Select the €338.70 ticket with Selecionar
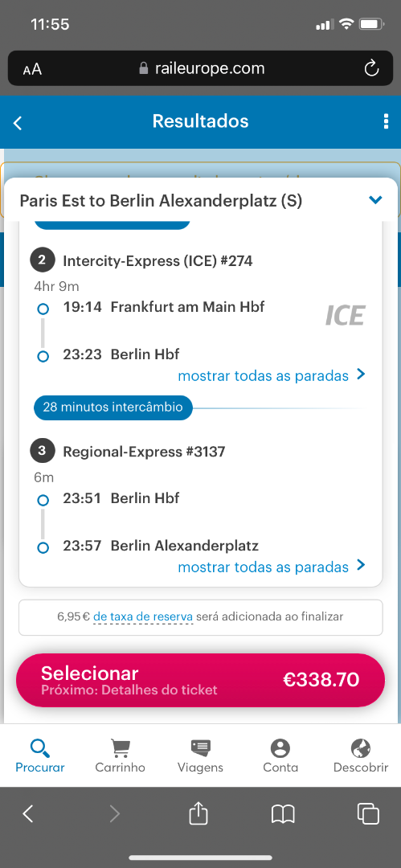The height and width of the screenshot is (868, 401). click(201, 681)
